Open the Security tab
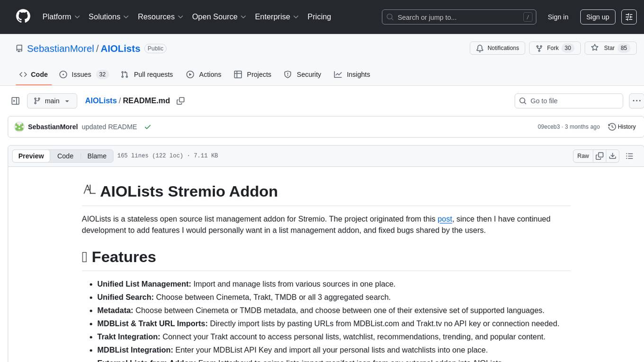 [x=303, y=74]
